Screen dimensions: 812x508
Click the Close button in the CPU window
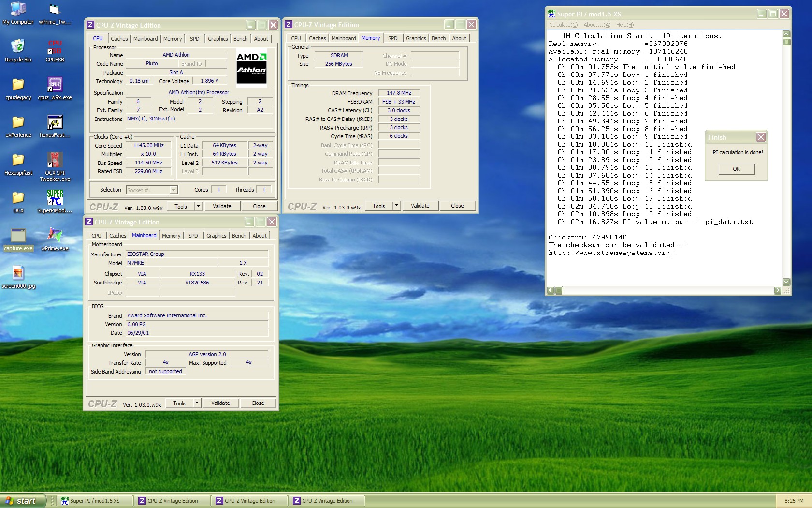[259, 206]
